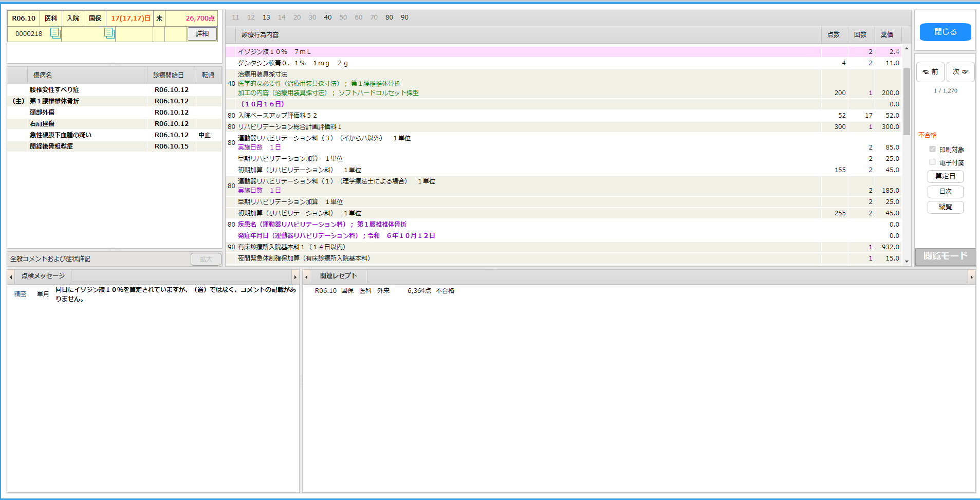Select disease row 頭部外傷

[115, 113]
